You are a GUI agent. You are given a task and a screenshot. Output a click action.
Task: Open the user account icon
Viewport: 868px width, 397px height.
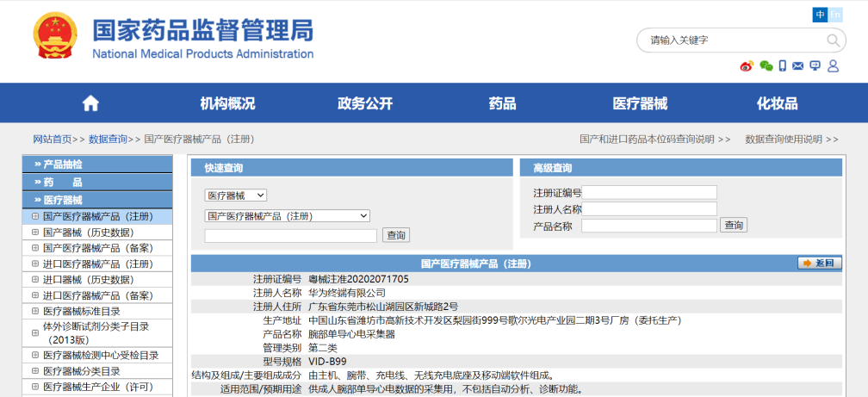point(834,66)
